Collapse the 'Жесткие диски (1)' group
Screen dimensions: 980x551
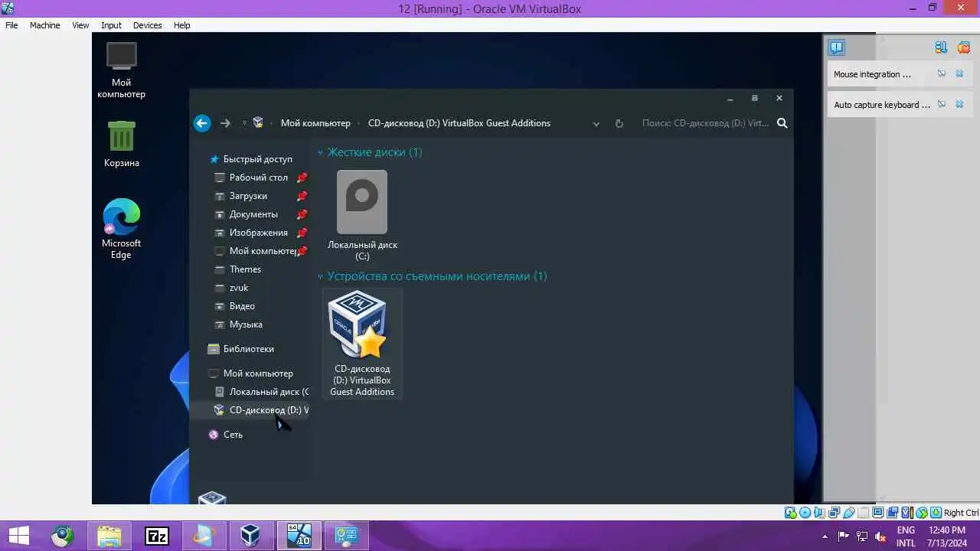coord(320,152)
